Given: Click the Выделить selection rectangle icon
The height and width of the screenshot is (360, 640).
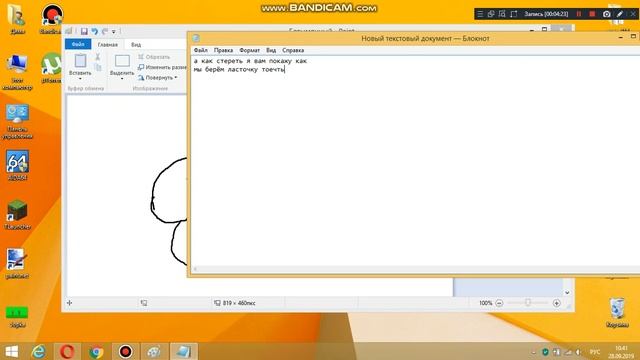Looking at the screenshot, I should 122,61.
